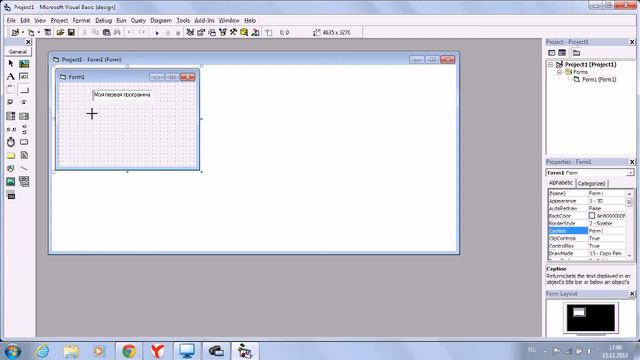The height and width of the screenshot is (360, 640).
Task: Switch to the Categorized tab
Action: click(x=591, y=184)
